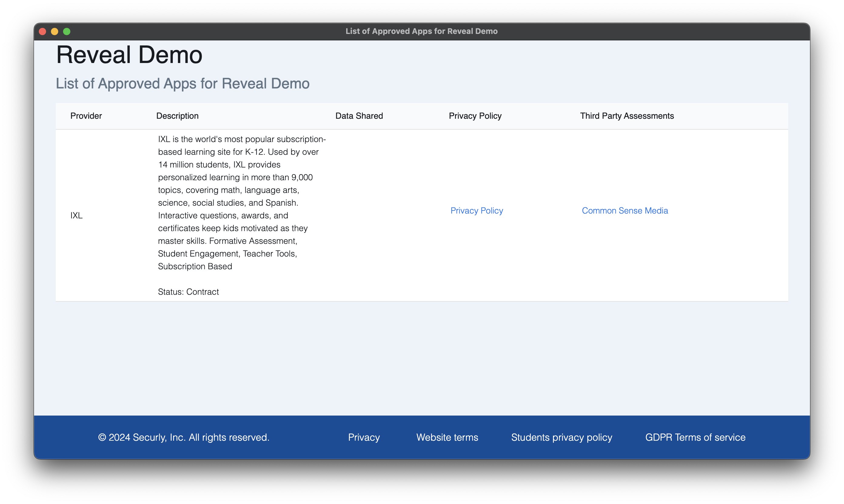Open the Common Sense Media assessment link
The height and width of the screenshot is (504, 844).
(x=625, y=211)
